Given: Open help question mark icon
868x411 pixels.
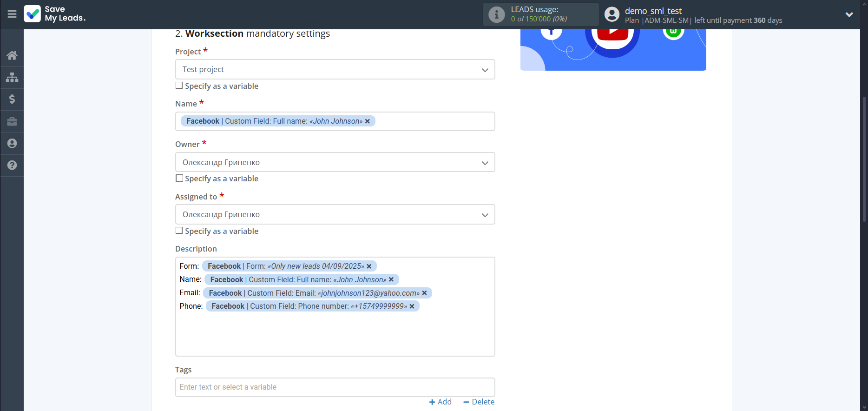Looking at the screenshot, I should click(x=12, y=165).
